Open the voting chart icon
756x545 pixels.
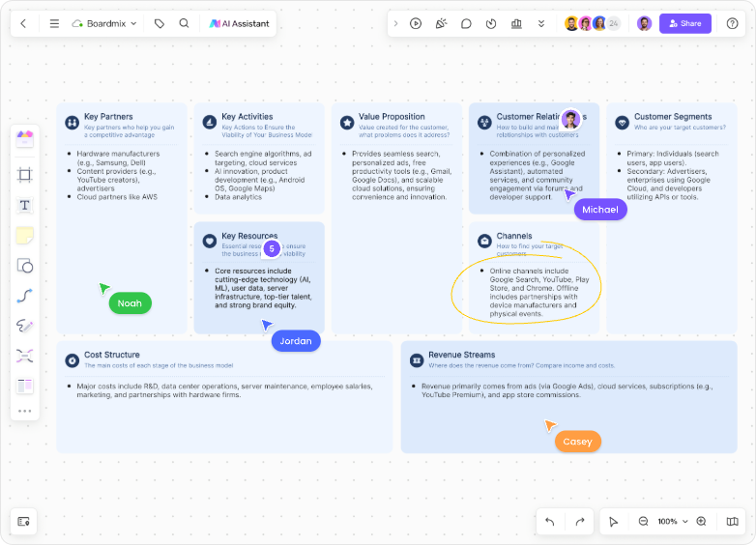516,23
